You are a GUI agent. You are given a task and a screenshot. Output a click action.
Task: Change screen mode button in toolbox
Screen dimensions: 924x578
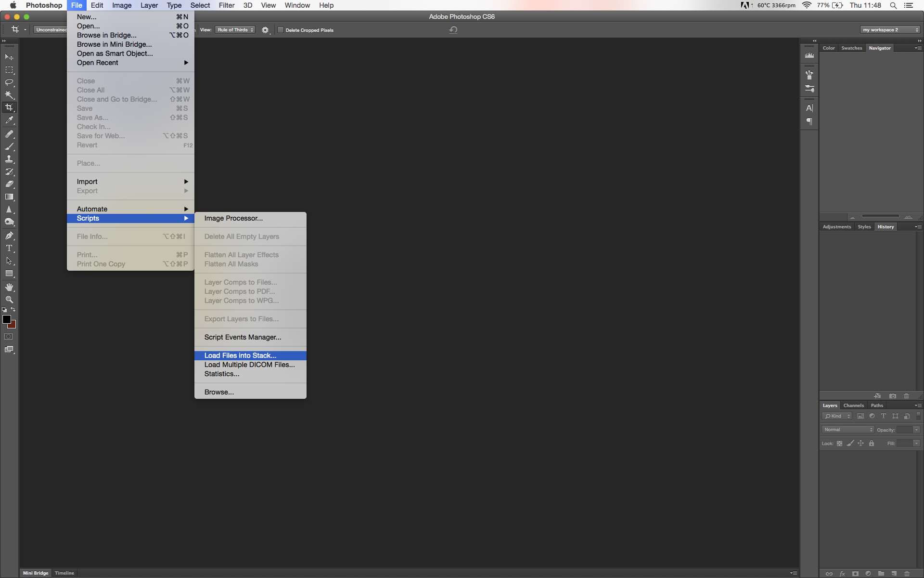9,349
